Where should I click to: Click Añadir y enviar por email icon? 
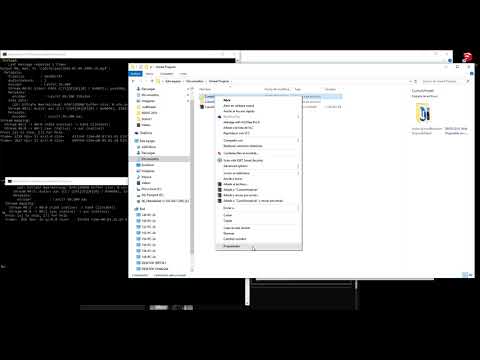coord(220,195)
